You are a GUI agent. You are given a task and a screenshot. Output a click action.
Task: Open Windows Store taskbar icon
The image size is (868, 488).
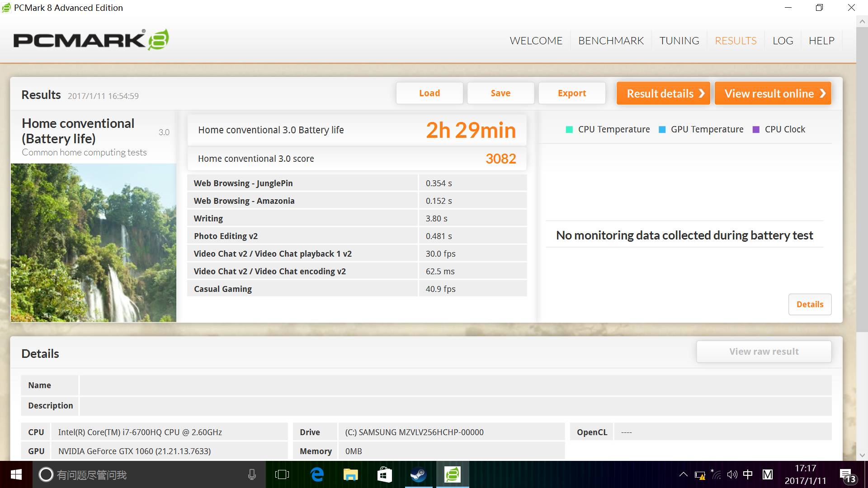[384, 474]
